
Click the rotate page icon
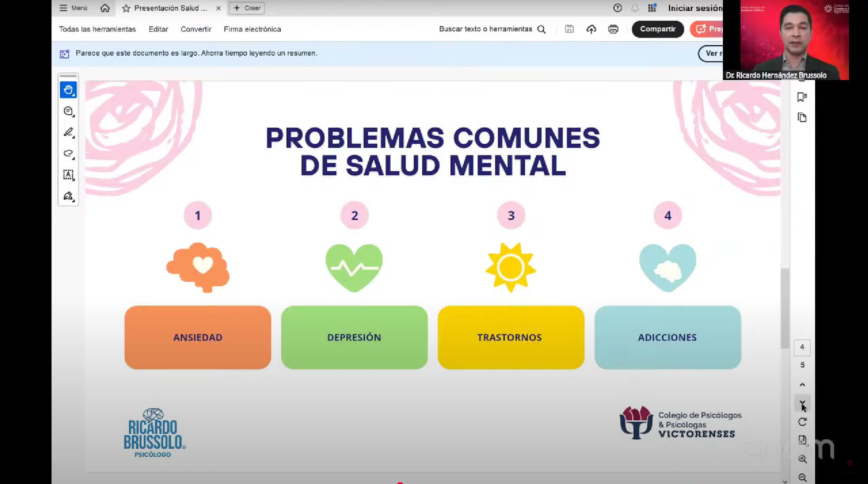802,422
